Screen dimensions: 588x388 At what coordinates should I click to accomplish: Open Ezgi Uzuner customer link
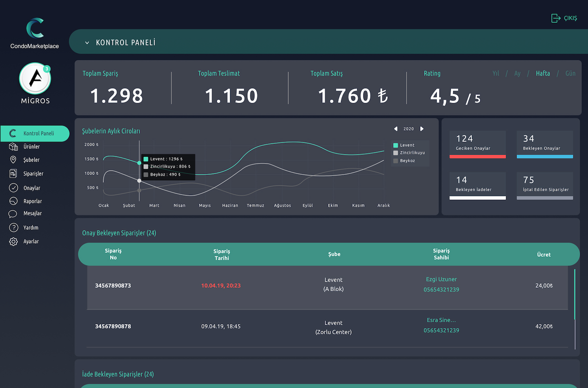pos(441,279)
